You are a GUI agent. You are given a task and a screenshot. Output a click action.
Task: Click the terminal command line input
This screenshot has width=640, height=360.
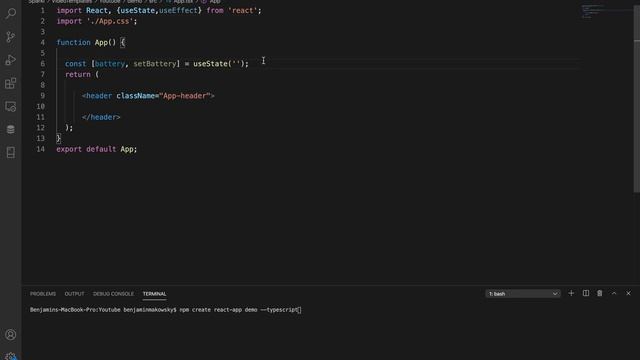coord(165,310)
